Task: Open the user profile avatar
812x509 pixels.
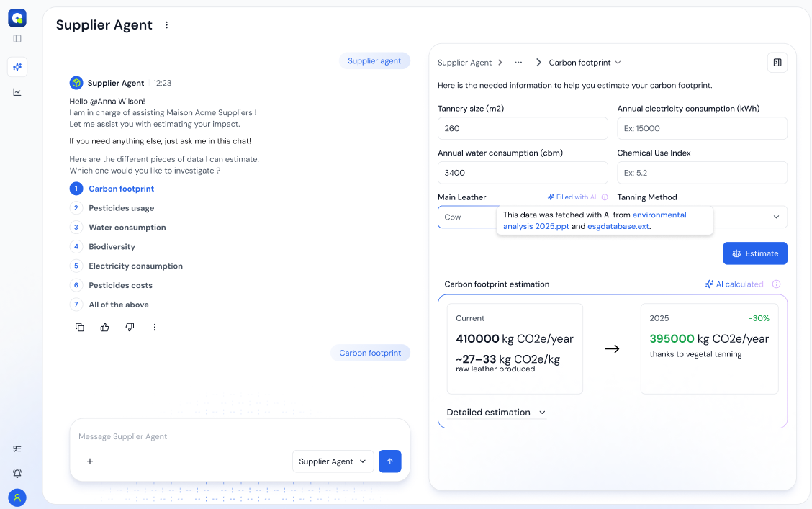Action: (17, 497)
